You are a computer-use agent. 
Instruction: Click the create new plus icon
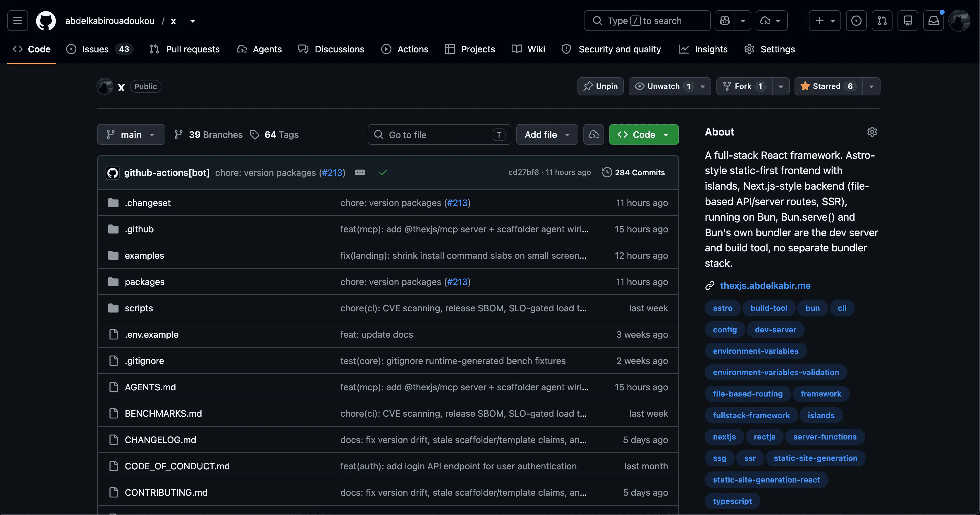pyautogui.click(x=819, y=20)
